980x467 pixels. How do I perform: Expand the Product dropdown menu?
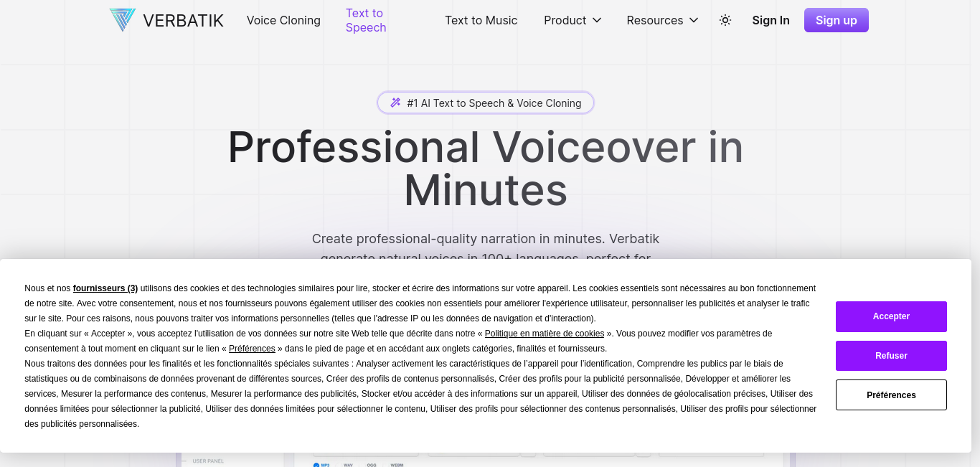tap(573, 20)
